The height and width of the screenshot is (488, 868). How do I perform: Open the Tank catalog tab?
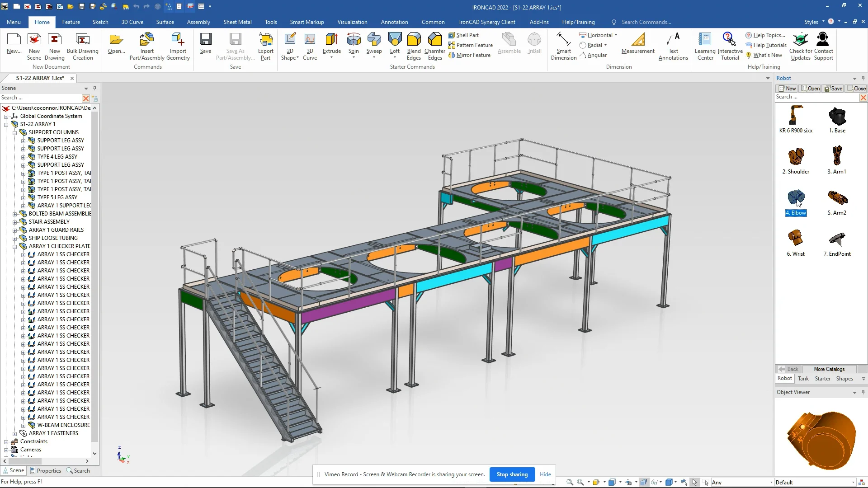pyautogui.click(x=803, y=378)
